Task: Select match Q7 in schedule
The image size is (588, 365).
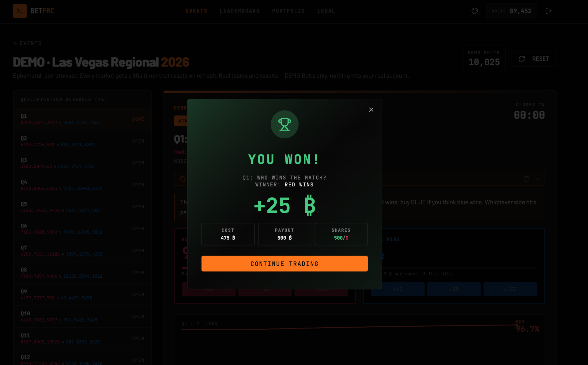Action: click(x=82, y=251)
